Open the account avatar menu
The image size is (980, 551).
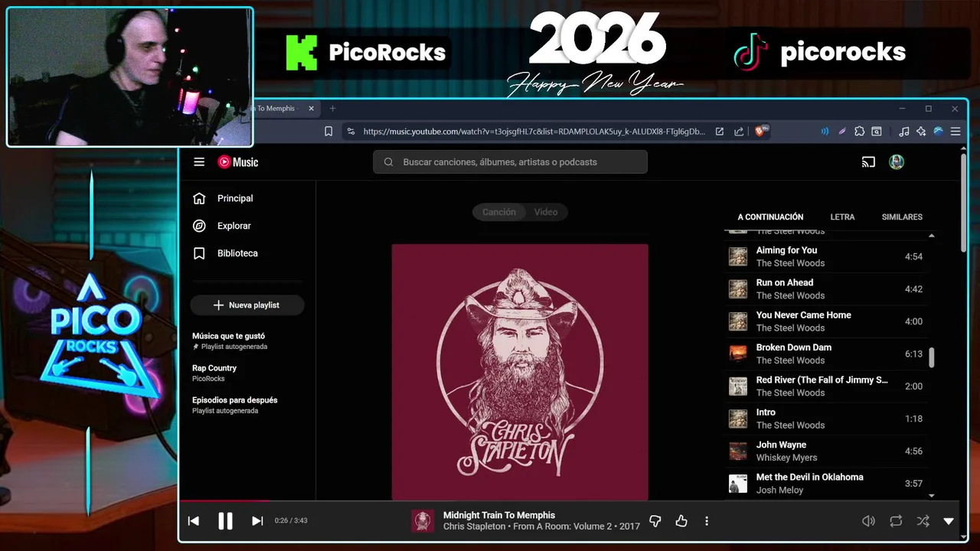(897, 162)
